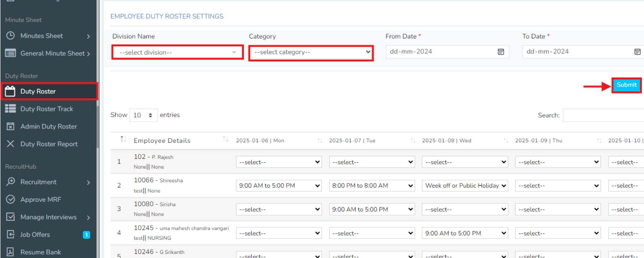Click the Minutes Sheet clock icon

[10, 36]
